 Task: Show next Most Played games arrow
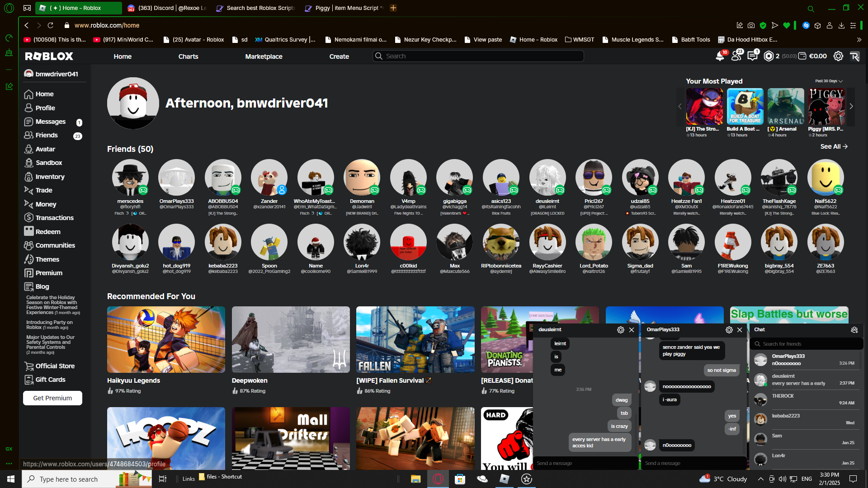click(x=851, y=107)
